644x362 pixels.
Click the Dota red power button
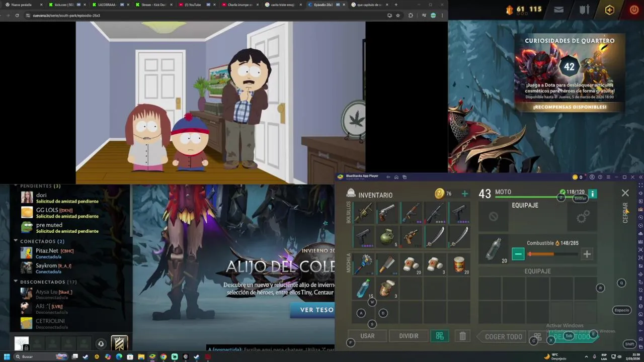[x=634, y=10]
